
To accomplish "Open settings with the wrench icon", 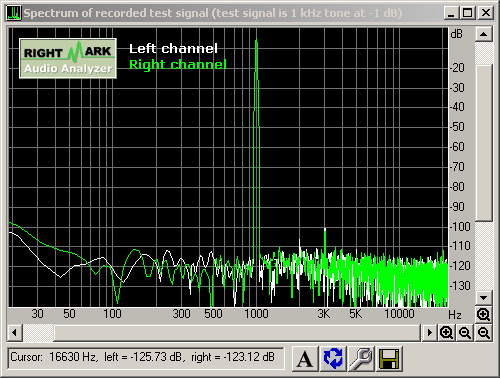I will (x=361, y=359).
